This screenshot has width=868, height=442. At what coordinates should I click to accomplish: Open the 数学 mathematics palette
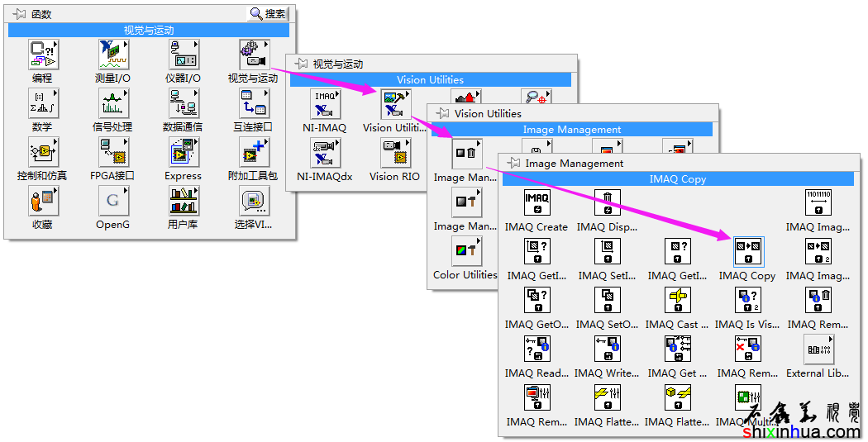[x=42, y=104]
